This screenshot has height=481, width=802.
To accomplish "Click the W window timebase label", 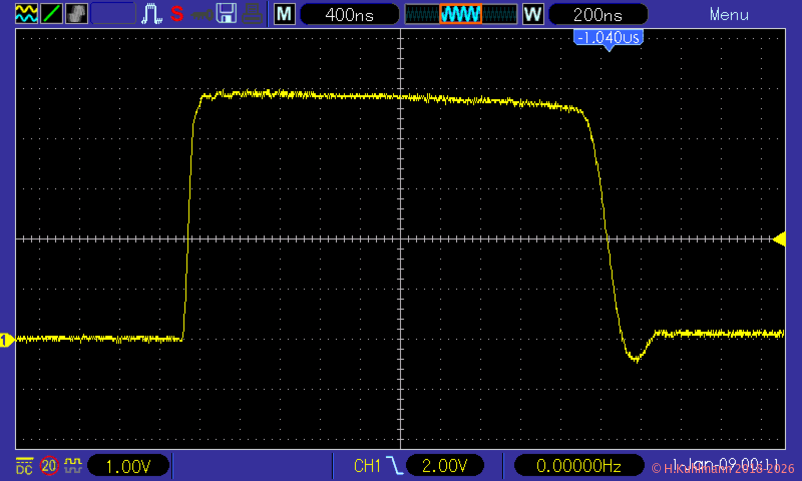I will [532, 14].
